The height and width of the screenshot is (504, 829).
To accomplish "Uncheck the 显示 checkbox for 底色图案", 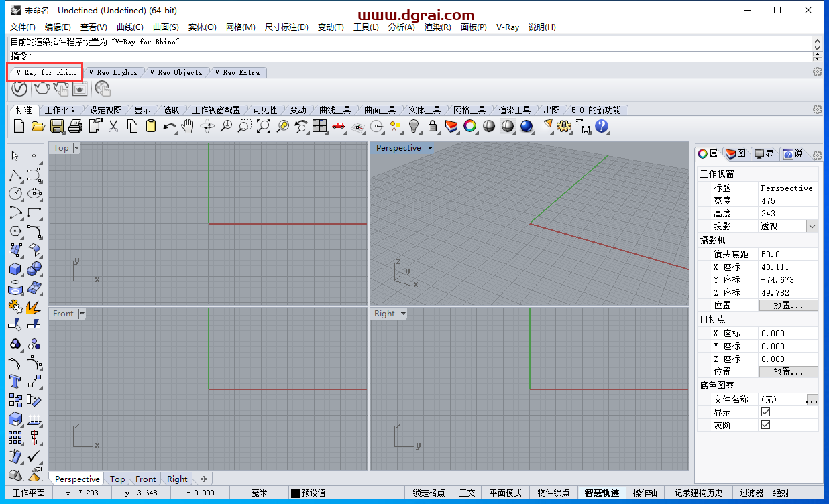I will click(765, 412).
